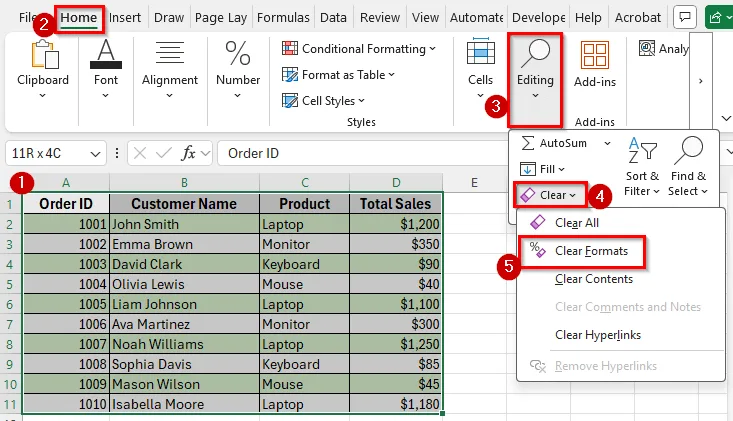Screen dimensions: 733x421
Task: Click the formula bar Cancel X icon
Action: pos(140,153)
